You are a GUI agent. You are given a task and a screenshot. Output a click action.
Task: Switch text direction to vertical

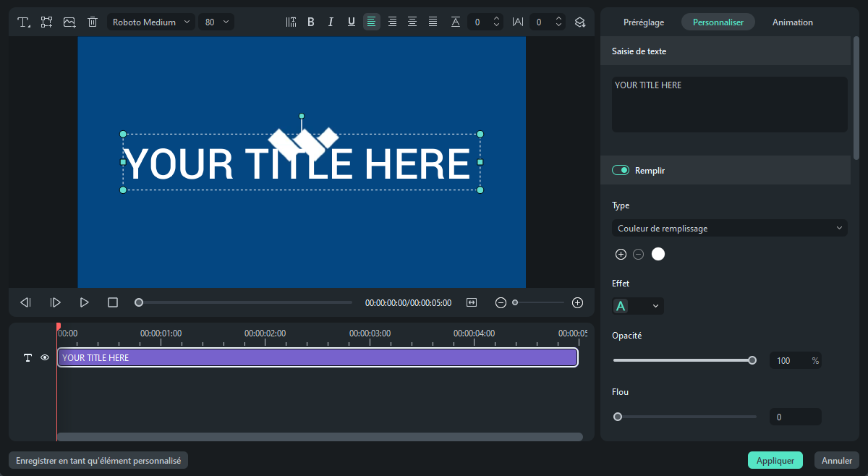click(x=291, y=22)
